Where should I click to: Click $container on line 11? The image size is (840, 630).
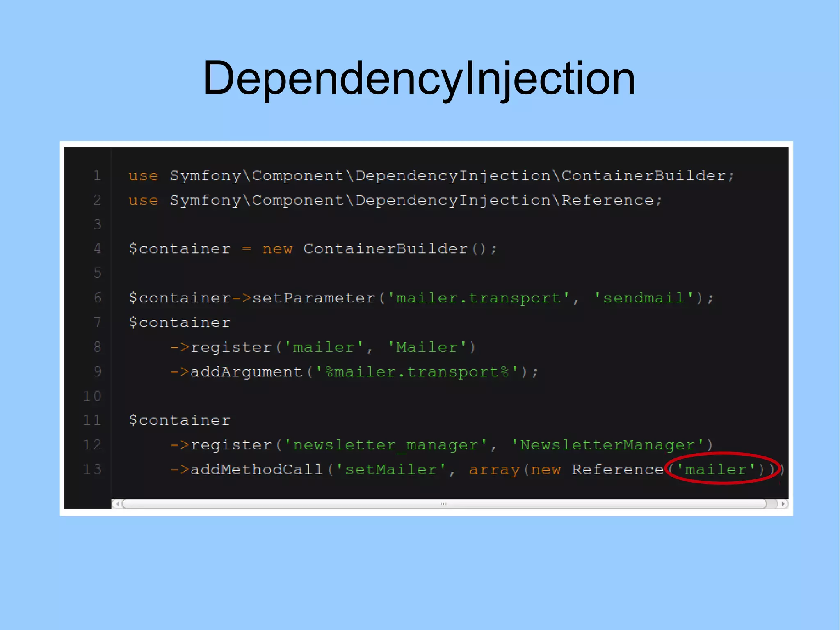point(179,420)
